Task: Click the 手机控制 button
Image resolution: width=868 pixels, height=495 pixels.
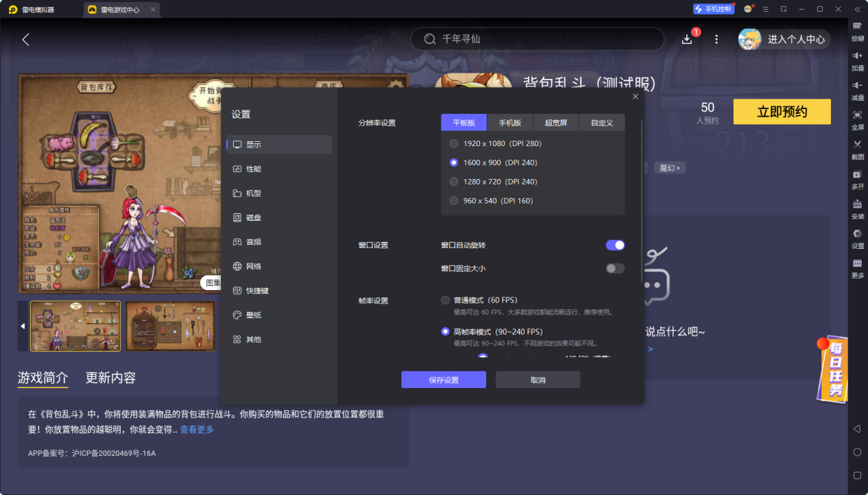Action: (x=714, y=9)
